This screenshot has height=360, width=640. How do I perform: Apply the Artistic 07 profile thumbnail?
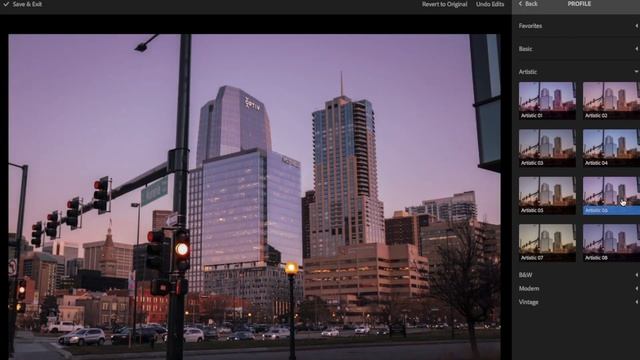(x=547, y=242)
